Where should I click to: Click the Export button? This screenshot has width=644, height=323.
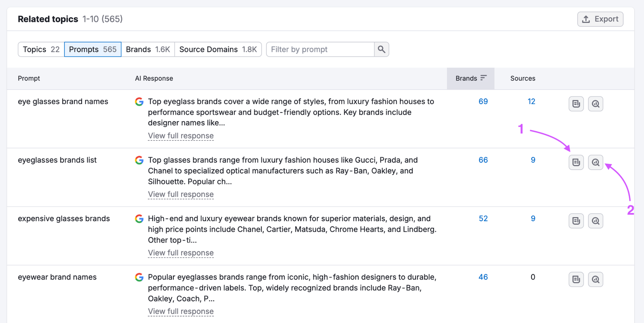coord(600,19)
